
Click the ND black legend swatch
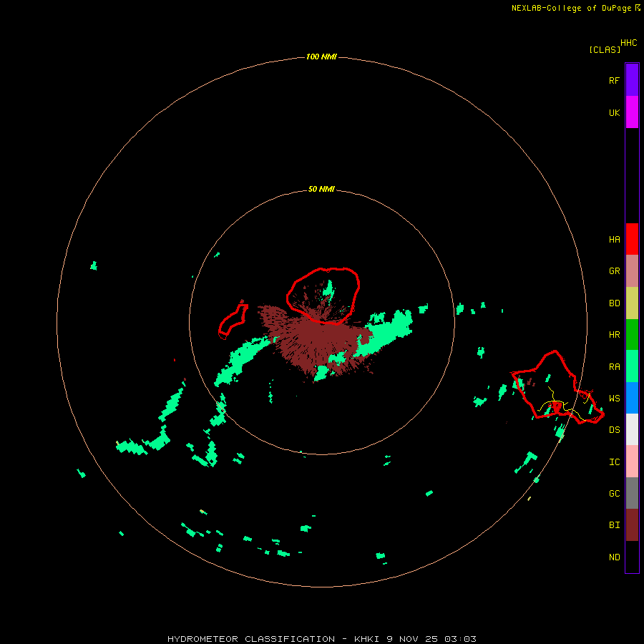[632, 557]
